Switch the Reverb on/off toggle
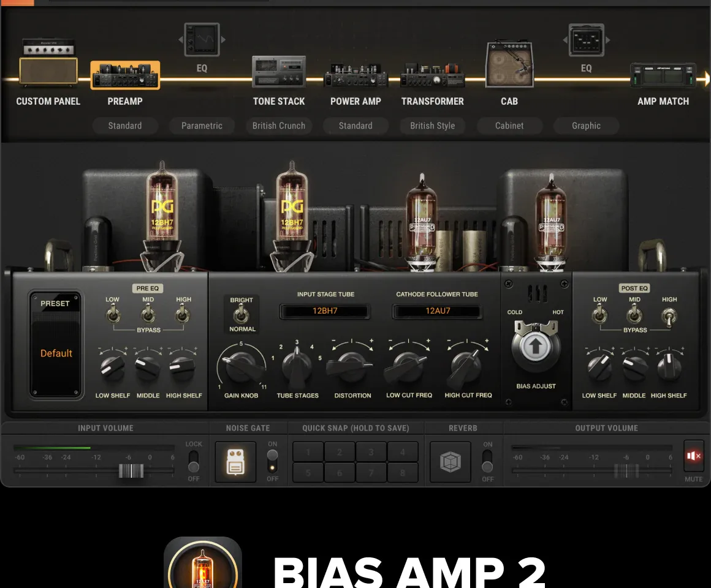Screen dimensions: 711x588 [487, 461]
